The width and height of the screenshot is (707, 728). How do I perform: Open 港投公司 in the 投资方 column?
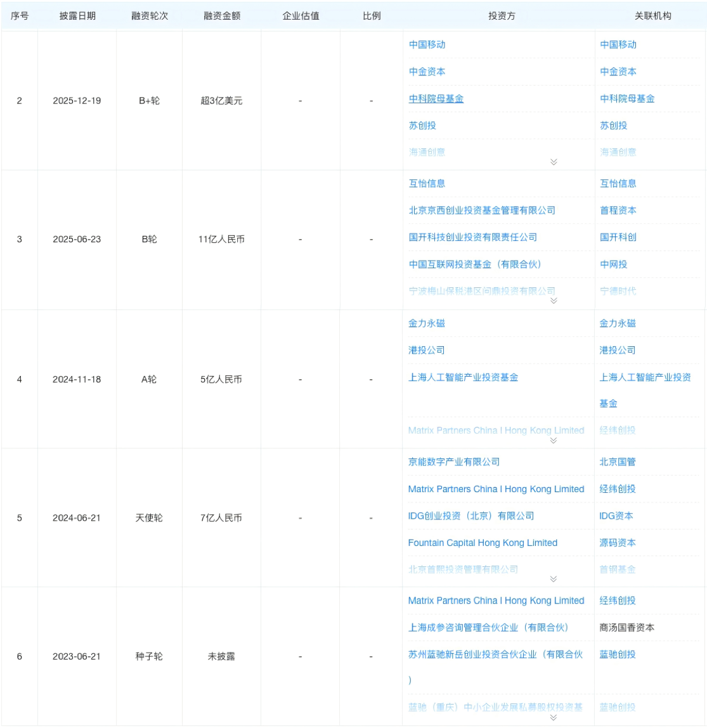pyautogui.click(x=427, y=350)
